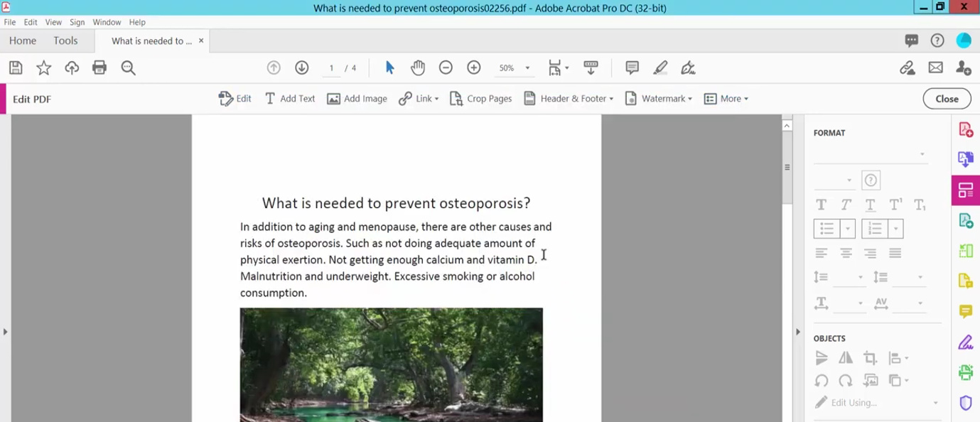Image resolution: width=980 pixels, height=422 pixels.
Task: Open the Add Image tool
Action: pos(357,98)
